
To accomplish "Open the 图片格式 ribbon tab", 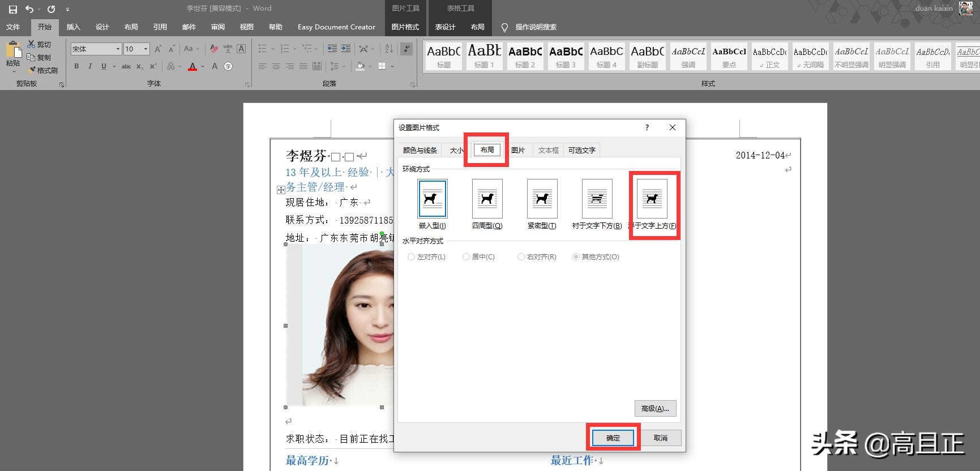I will pyautogui.click(x=405, y=27).
